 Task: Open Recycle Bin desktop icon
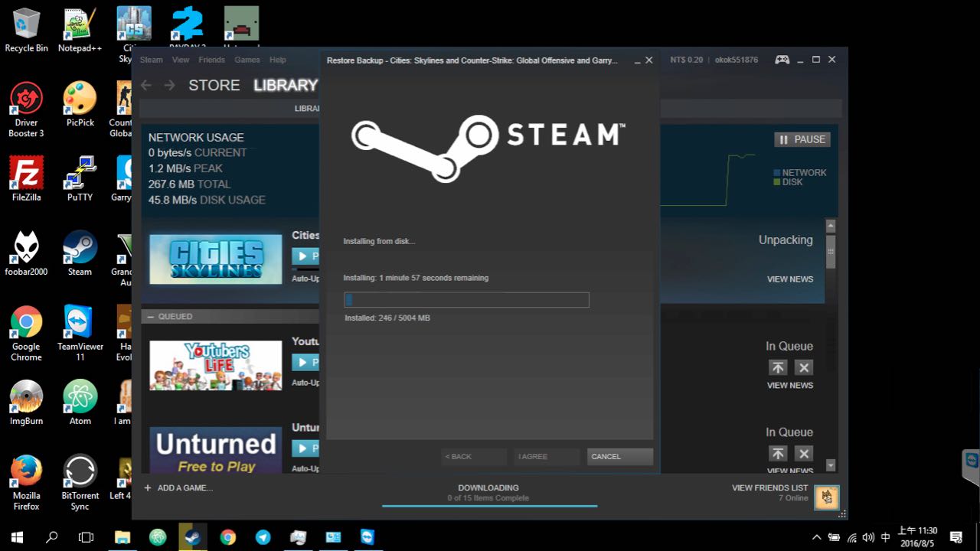point(26,31)
